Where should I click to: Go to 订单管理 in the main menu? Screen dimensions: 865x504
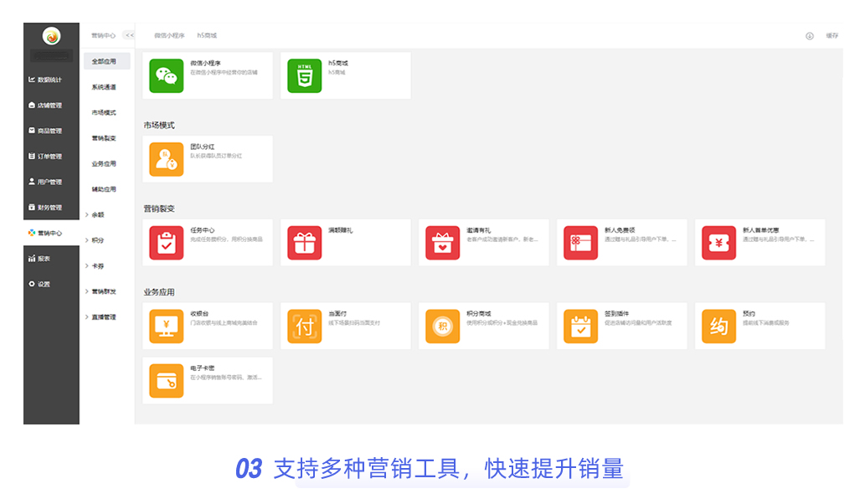click(49, 157)
